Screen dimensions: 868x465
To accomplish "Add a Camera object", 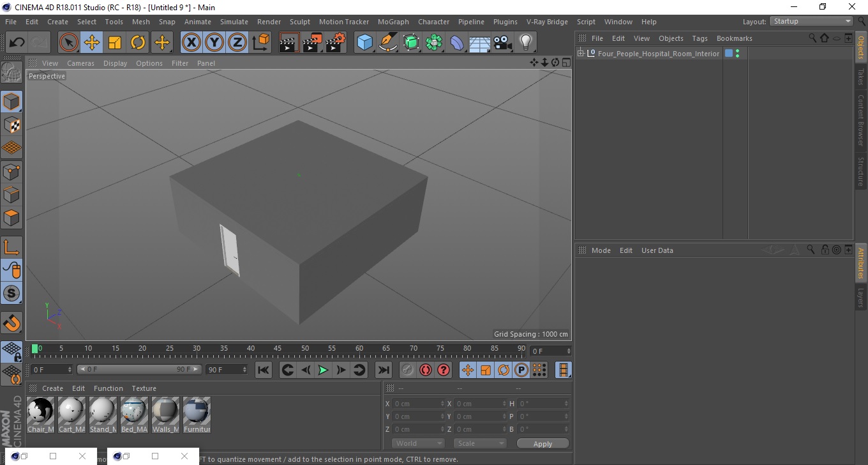I will coord(503,43).
